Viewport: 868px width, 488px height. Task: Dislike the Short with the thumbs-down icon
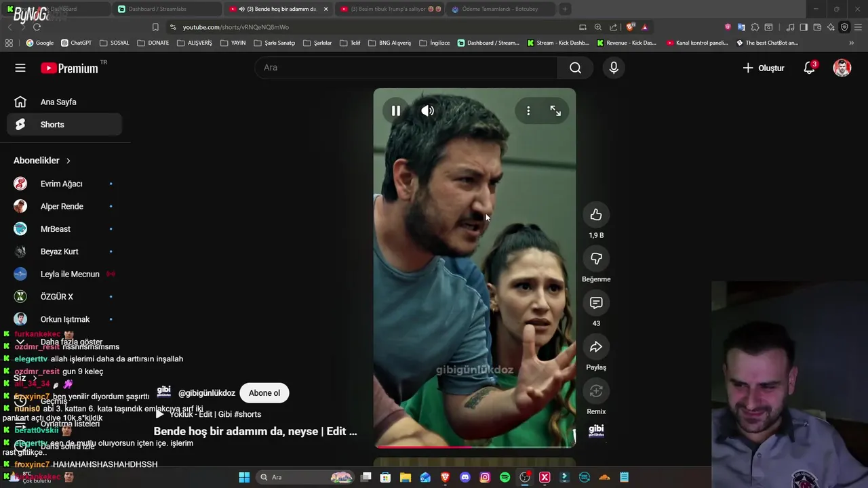pyautogui.click(x=596, y=259)
